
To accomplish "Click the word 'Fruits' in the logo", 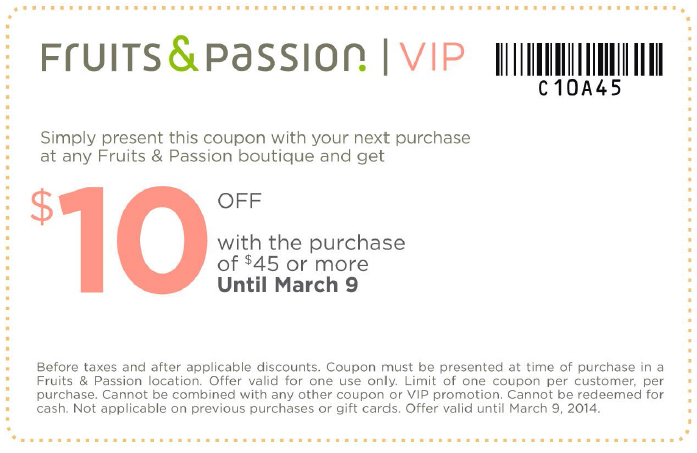I will [101, 57].
